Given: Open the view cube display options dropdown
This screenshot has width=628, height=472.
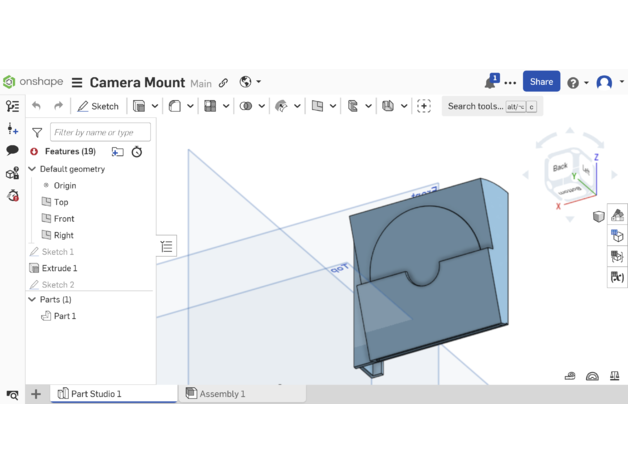Looking at the screenshot, I should 598,216.
